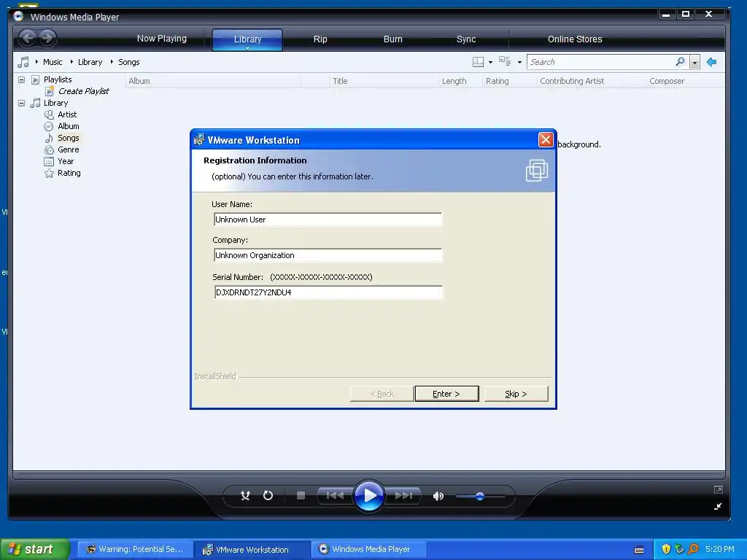This screenshot has height=560, width=747.
Task: Adjust the volume slider
Action: (x=480, y=496)
